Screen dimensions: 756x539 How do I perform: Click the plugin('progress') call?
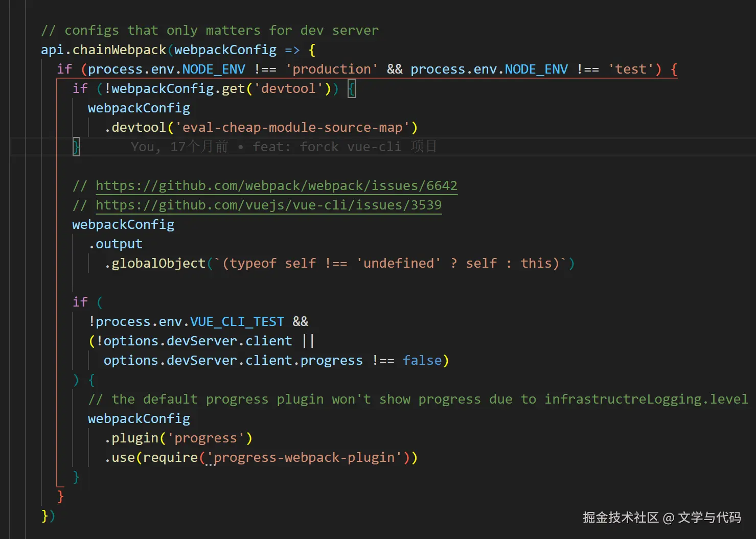pos(179,438)
